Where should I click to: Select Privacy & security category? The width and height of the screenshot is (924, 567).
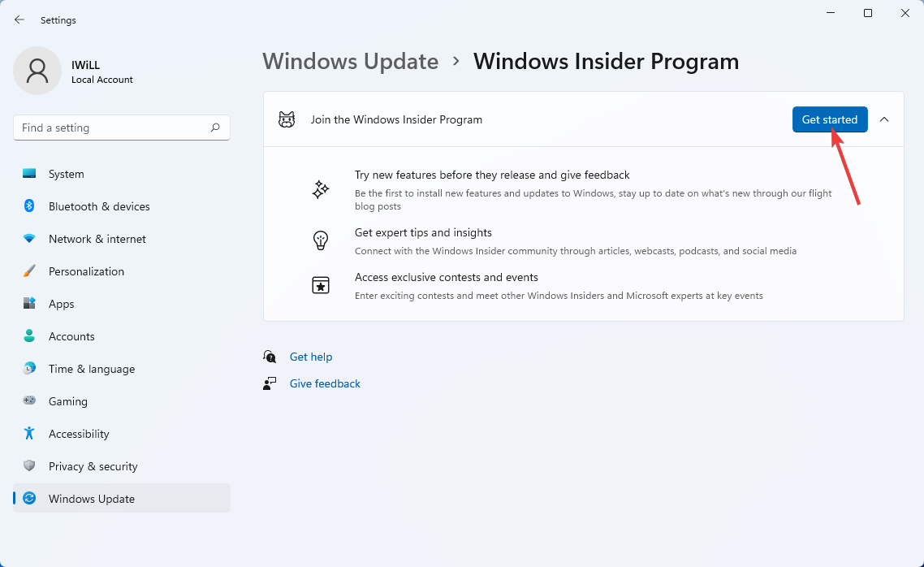tap(122, 465)
